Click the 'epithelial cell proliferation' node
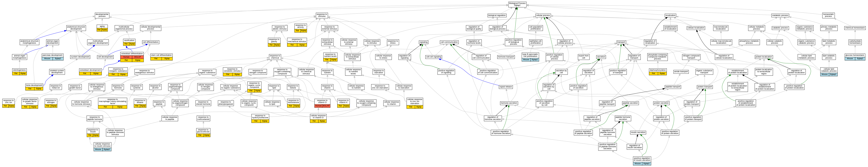 coord(536,42)
